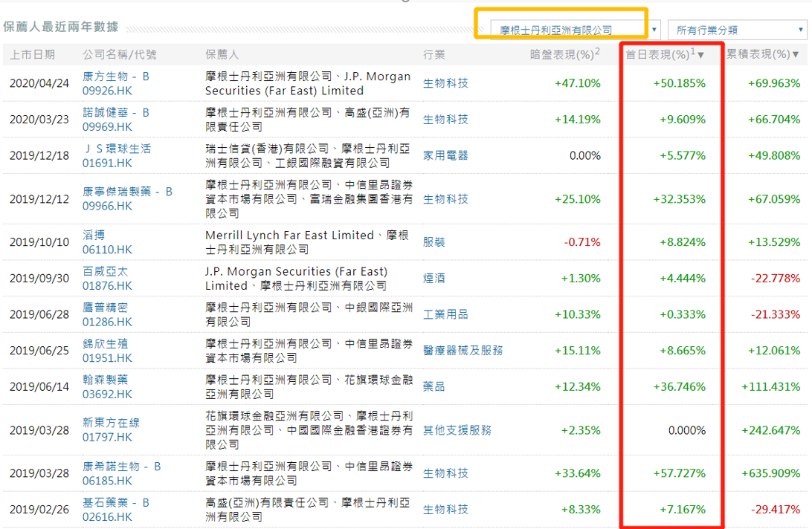Open 滔搏 company link
Image resolution: width=812 pixels, height=529 pixels.
(x=94, y=235)
